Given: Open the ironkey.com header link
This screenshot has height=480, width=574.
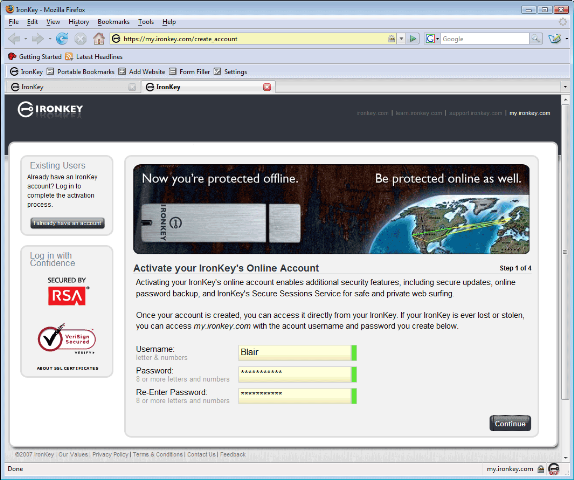Looking at the screenshot, I should pyautogui.click(x=372, y=113).
